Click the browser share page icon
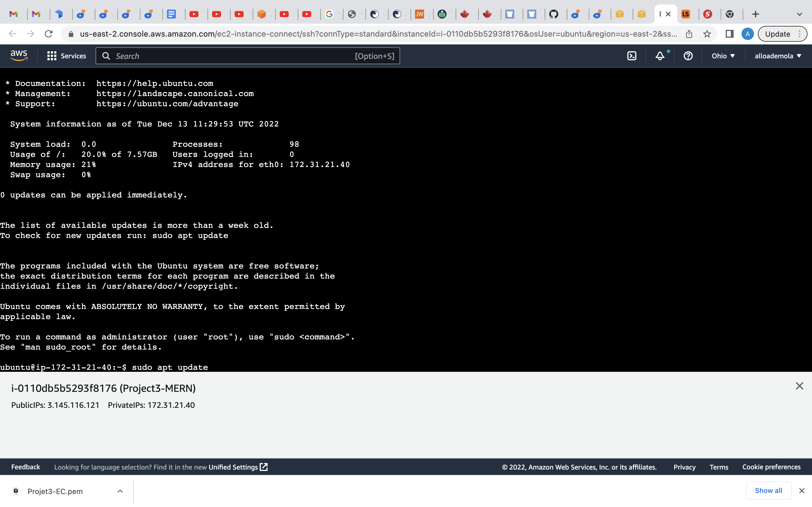Viewport: 812px width, 507px height. coord(689,34)
